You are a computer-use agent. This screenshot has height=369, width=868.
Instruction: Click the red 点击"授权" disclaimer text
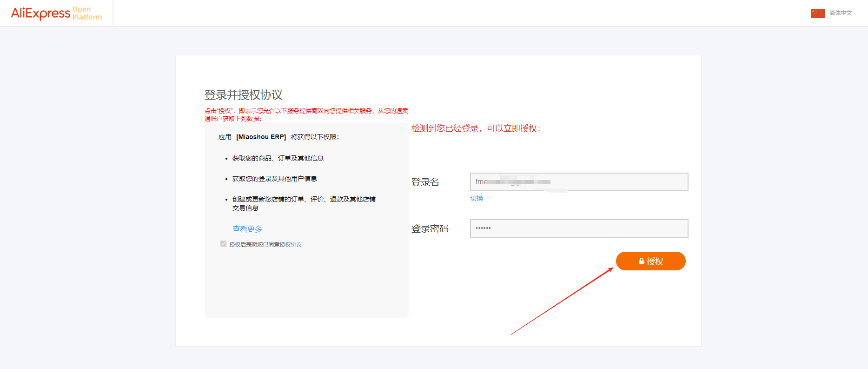(306, 114)
